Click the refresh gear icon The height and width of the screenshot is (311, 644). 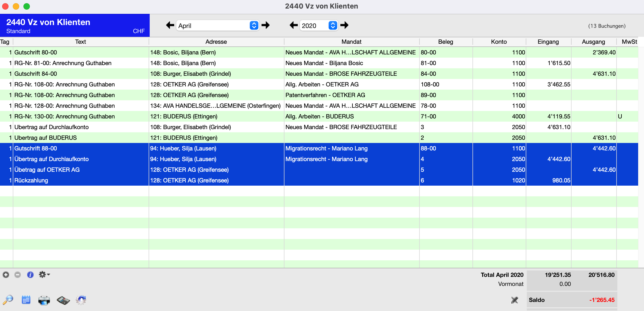[81, 300]
